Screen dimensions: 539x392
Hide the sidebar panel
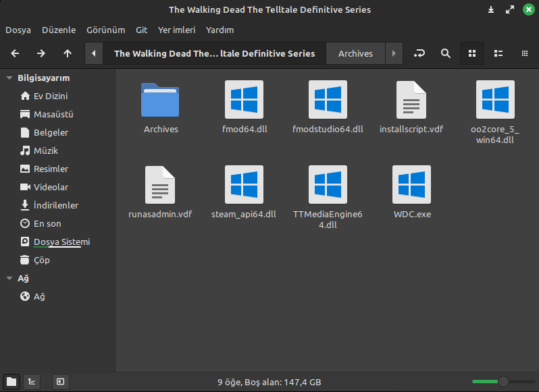click(x=61, y=382)
